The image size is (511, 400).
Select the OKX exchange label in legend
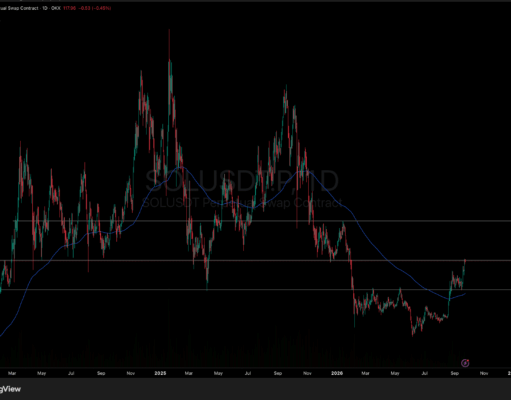[x=56, y=8]
